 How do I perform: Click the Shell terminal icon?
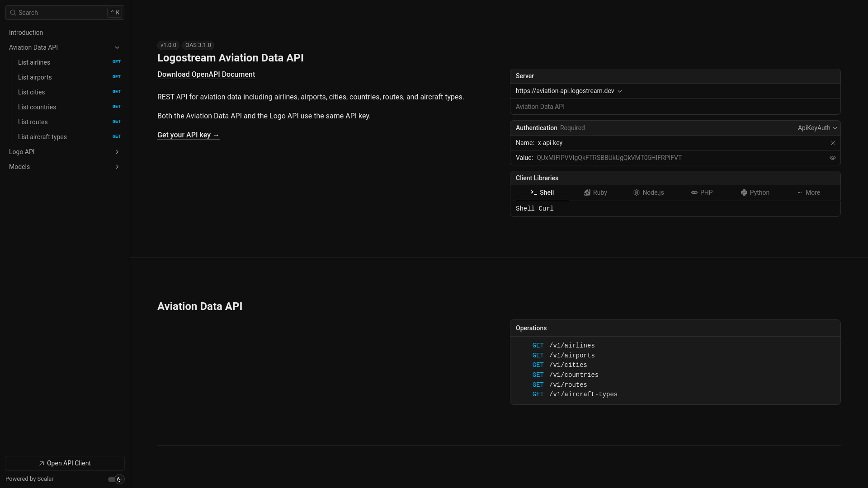pyautogui.click(x=534, y=192)
